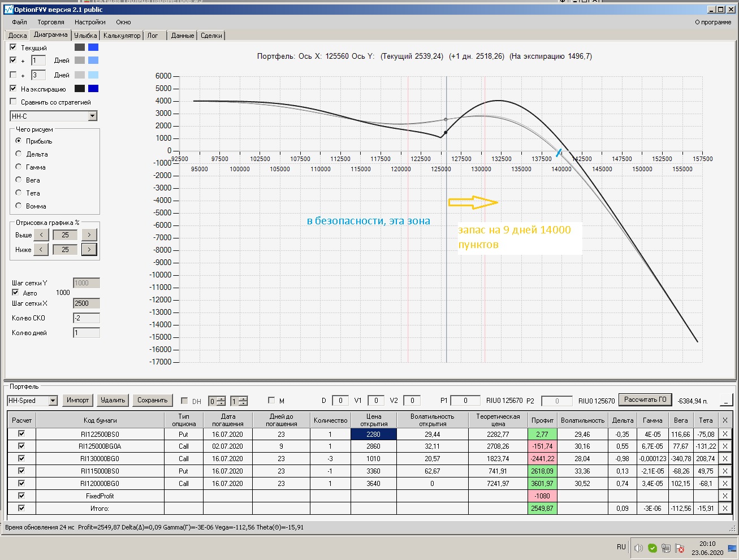739x560 pixels.
Task: Delete the FixedProfit row with its X button
Action: pyautogui.click(x=725, y=496)
